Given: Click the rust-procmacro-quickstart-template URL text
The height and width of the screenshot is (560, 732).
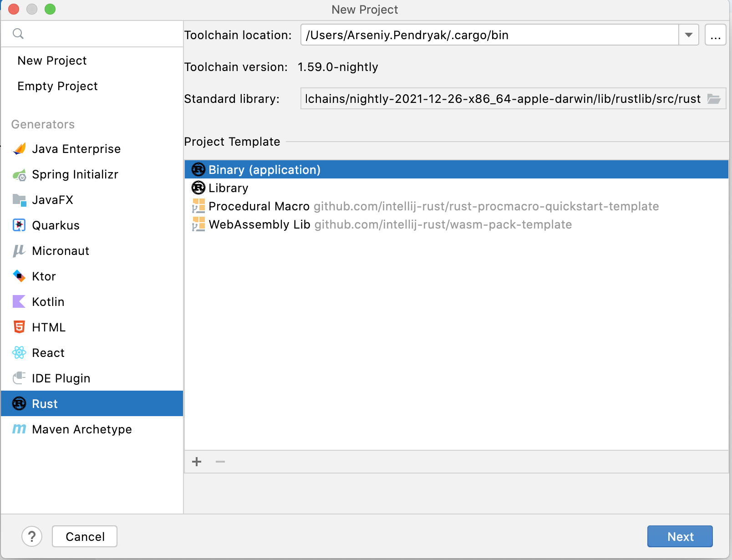Looking at the screenshot, I should point(486,206).
